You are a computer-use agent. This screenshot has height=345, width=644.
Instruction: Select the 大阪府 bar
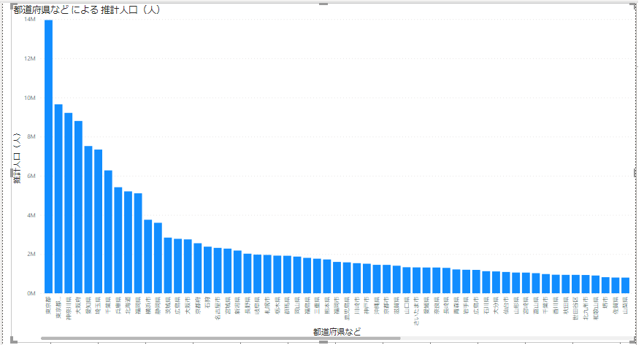tap(78, 207)
